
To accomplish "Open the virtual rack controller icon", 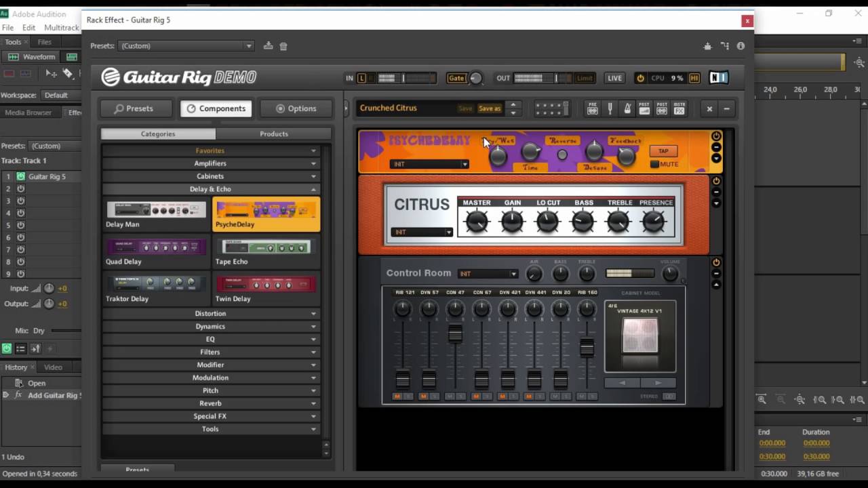I will [551, 108].
